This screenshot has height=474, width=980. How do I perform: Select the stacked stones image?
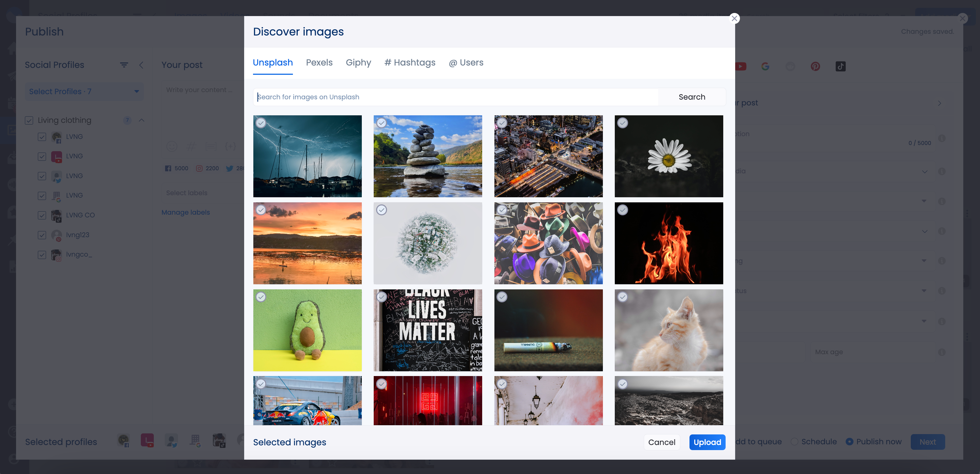click(x=428, y=156)
